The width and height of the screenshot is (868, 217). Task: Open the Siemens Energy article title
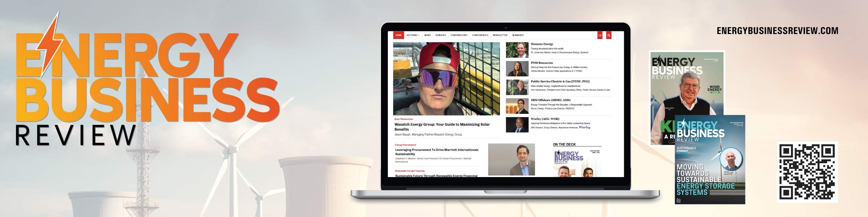click(542, 44)
